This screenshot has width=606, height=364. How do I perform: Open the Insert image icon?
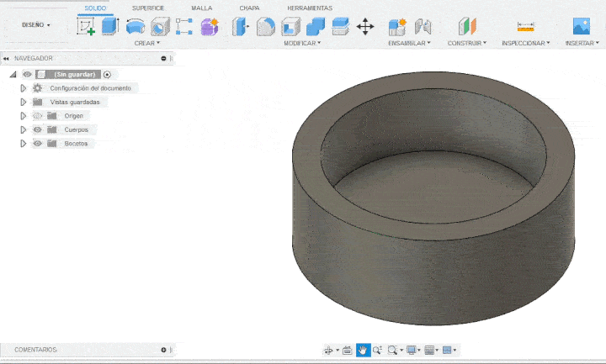(x=581, y=26)
